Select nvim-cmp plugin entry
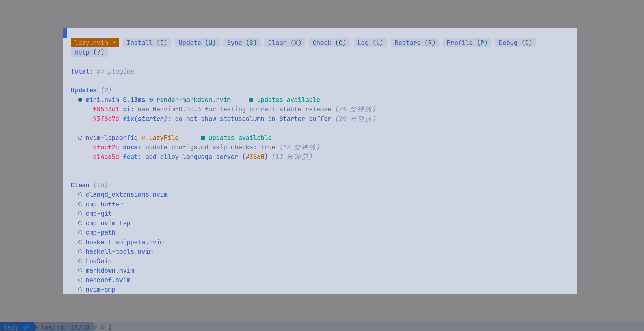Screen dimensions: 644x331 point(101,289)
